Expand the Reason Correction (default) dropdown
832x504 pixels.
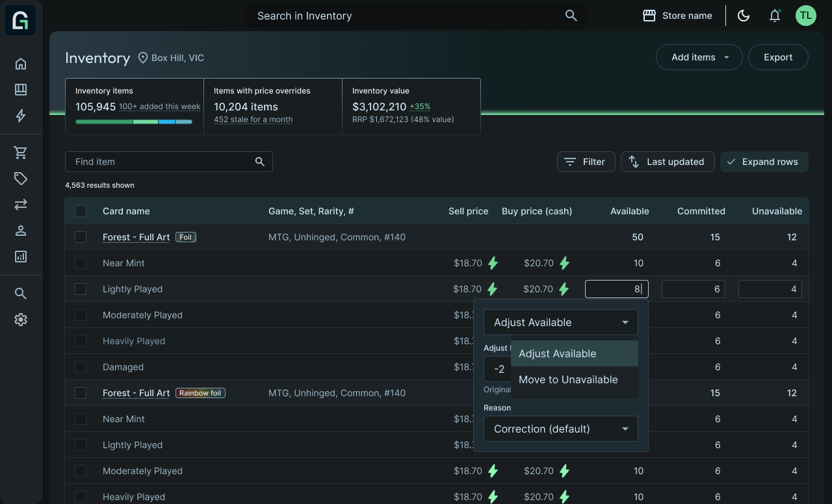click(560, 429)
